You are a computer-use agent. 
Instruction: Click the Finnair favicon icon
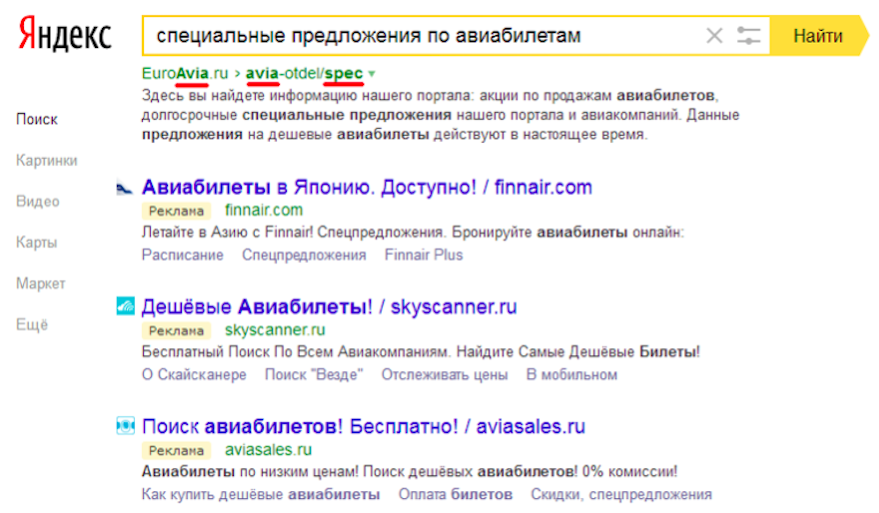(124, 187)
